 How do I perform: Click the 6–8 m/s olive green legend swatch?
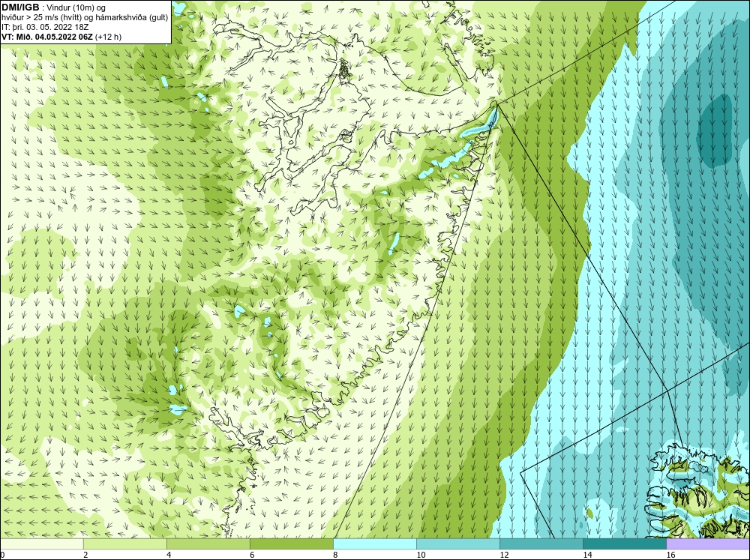[x=291, y=544]
